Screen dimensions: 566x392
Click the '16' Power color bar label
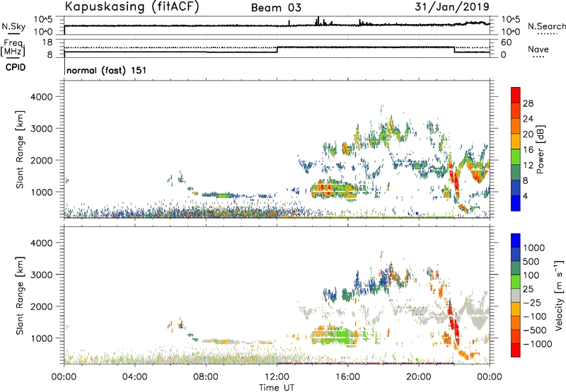528,150
